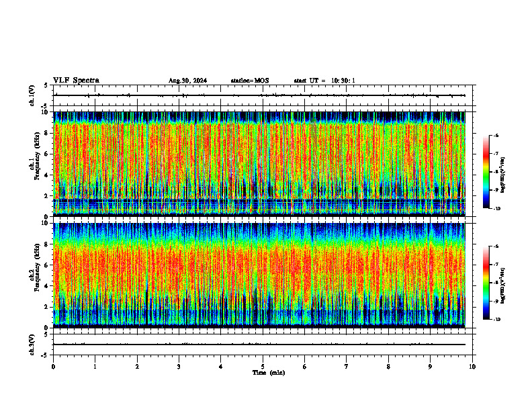Image resolution: width=532 pixels, height=411 pixels.
Task: Click the "5" tick on ch.1(V) axis
Action: pos(46,85)
